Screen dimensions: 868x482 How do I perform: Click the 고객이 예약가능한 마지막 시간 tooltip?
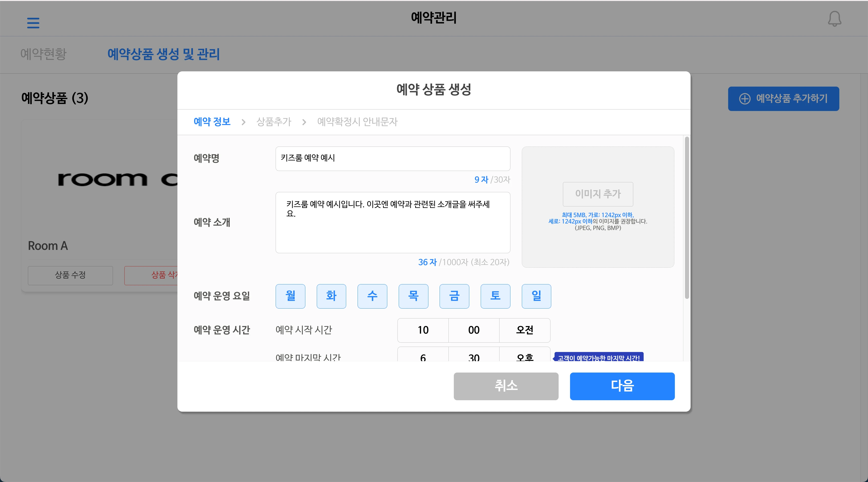pos(599,357)
